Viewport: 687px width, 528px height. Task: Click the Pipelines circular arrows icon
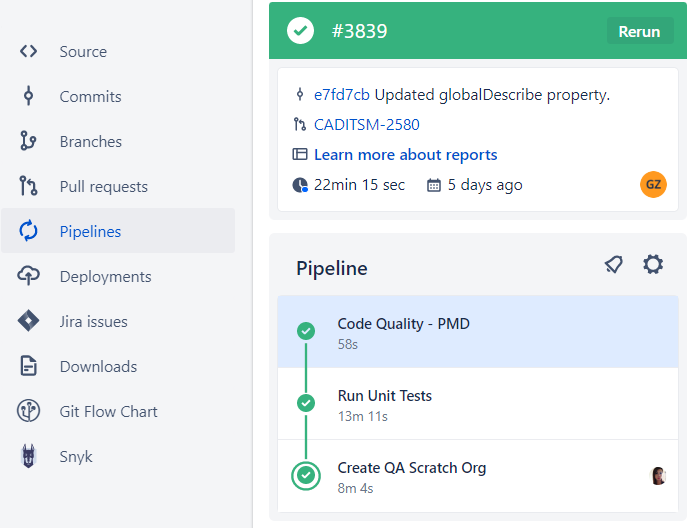[28, 230]
